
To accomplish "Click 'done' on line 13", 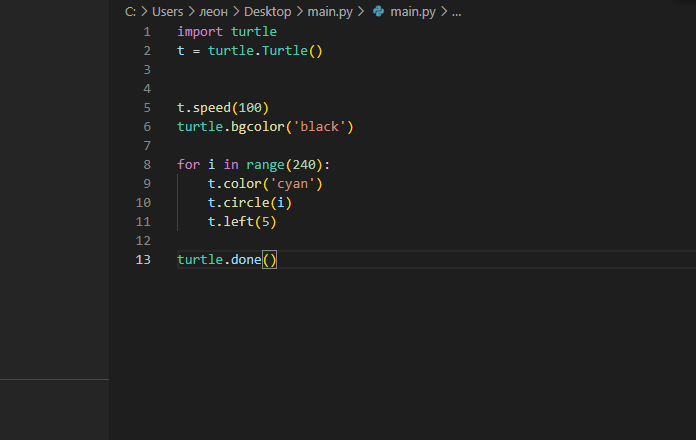I will (x=246, y=260).
